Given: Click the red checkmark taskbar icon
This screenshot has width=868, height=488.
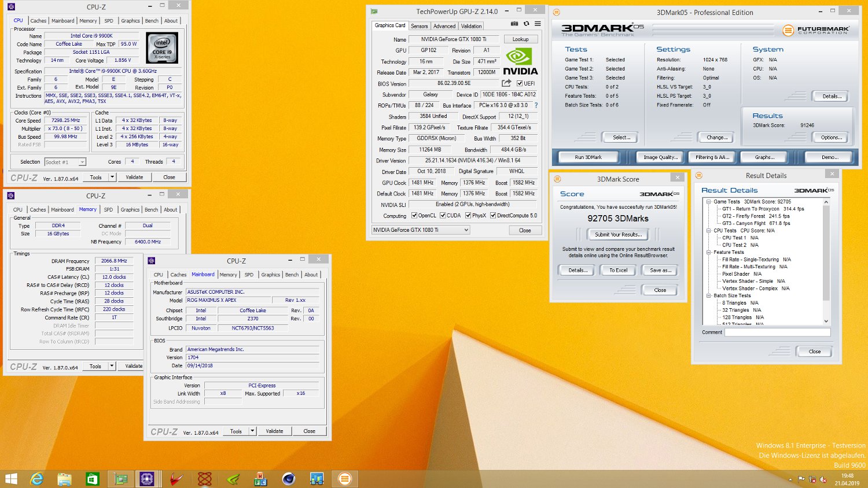Looking at the screenshot, I should click(x=176, y=479).
